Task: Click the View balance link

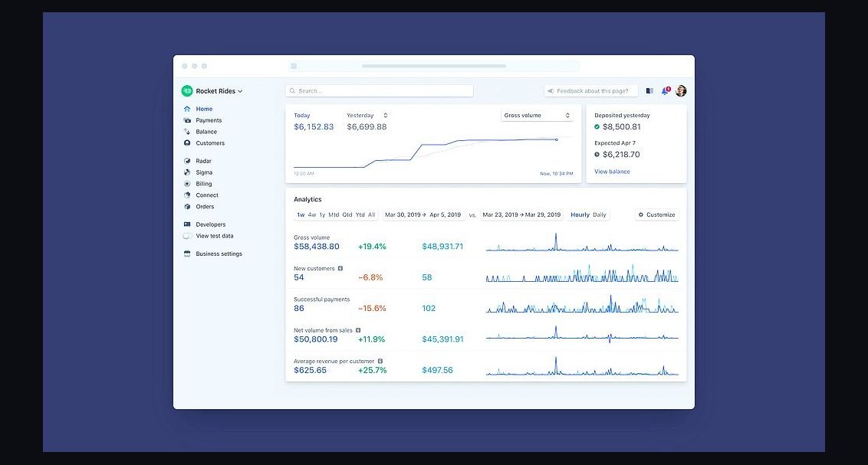Action: [612, 172]
